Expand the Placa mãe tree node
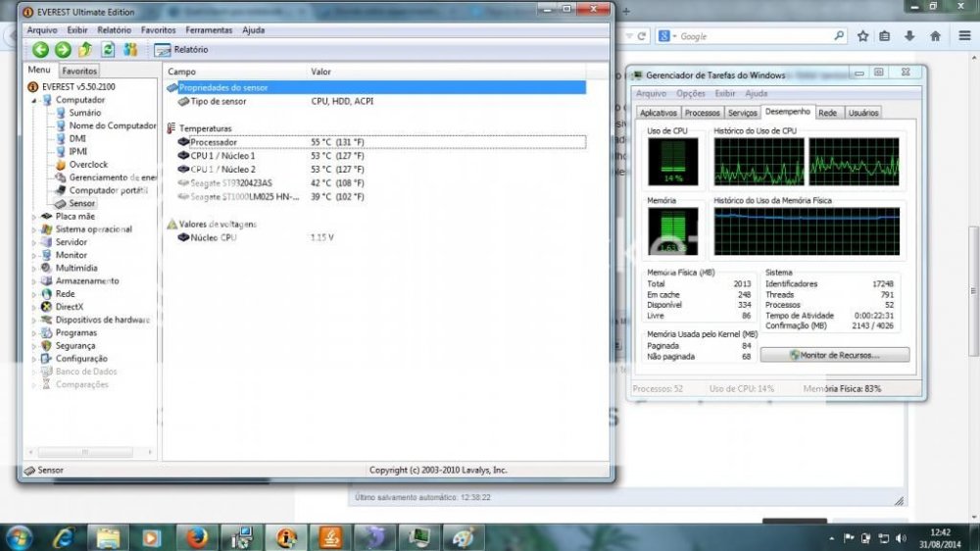Screen dimensions: 980x551 click(35, 217)
